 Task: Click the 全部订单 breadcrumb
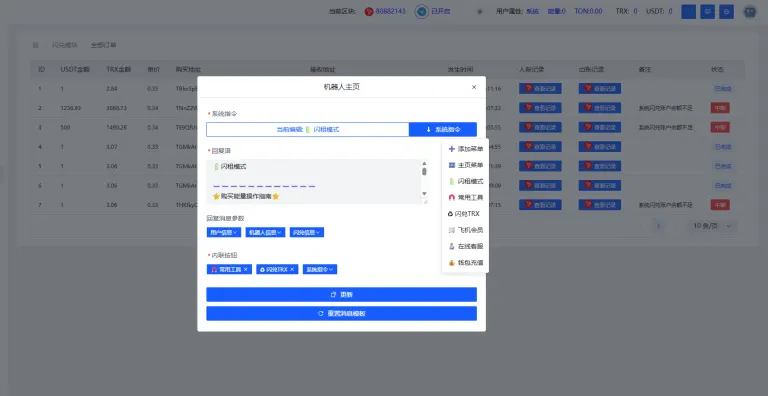(103, 45)
